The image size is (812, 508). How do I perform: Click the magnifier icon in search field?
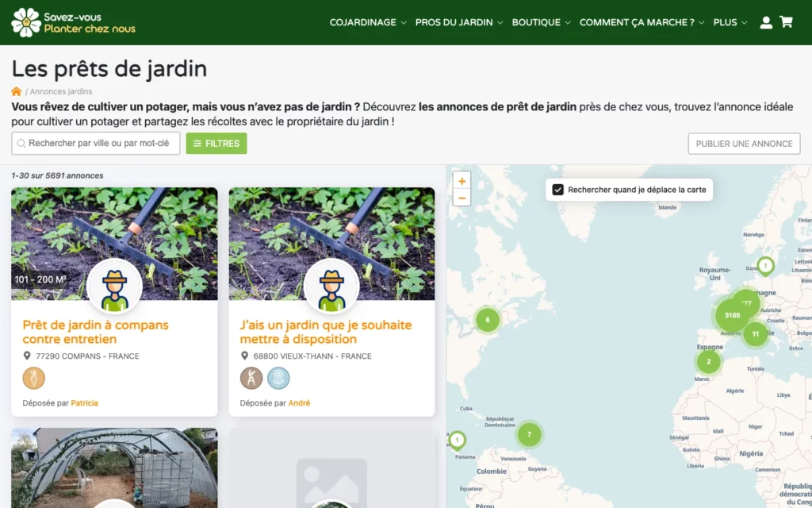(21, 144)
